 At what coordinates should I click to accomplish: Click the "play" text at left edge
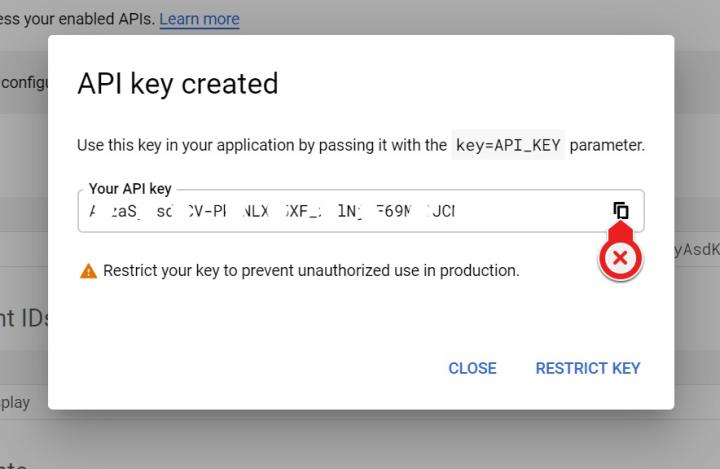(15, 402)
